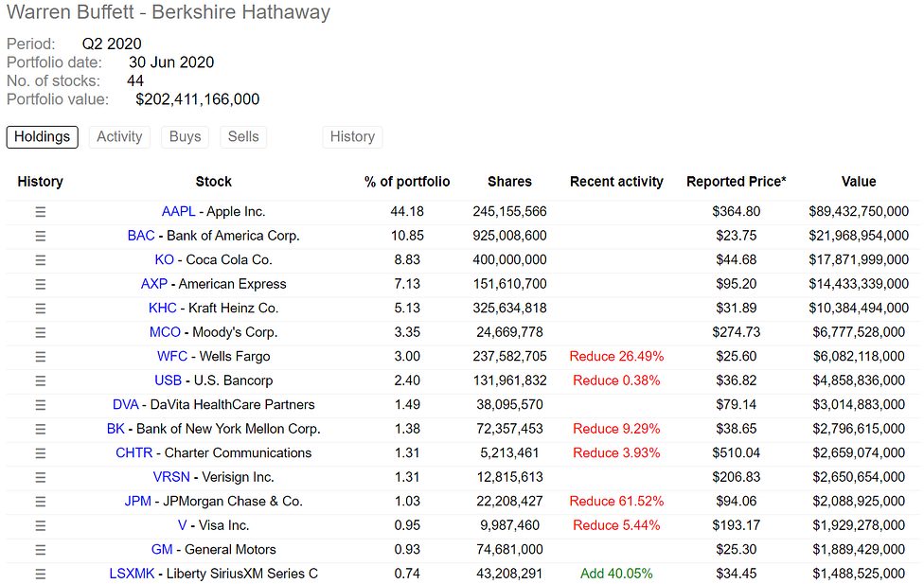
Task: Click 'Reduce 61.52%' in JPMorgan row
Action: pyautogui.click(x=616, y=502)
